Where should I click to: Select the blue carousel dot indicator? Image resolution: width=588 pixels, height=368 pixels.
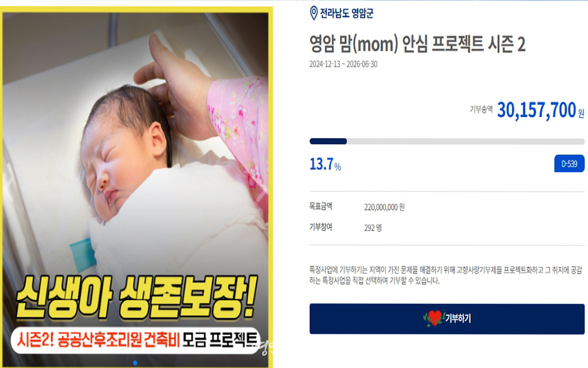pyautogui.click(x=135, y=362)
